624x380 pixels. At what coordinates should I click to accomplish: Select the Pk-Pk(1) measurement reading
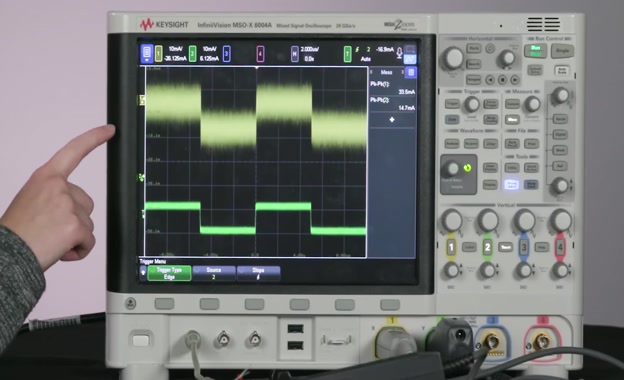pyautogui.click(x=393, y=88)
